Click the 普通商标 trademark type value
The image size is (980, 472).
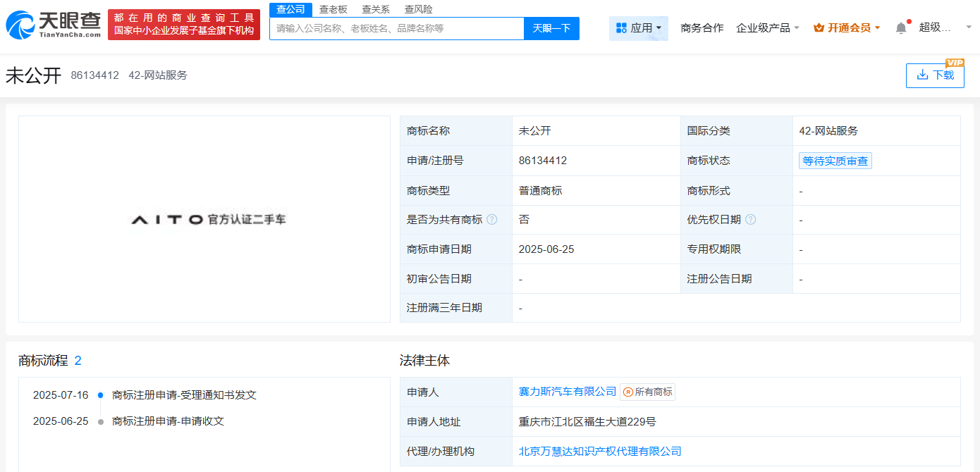coord(540,191)
